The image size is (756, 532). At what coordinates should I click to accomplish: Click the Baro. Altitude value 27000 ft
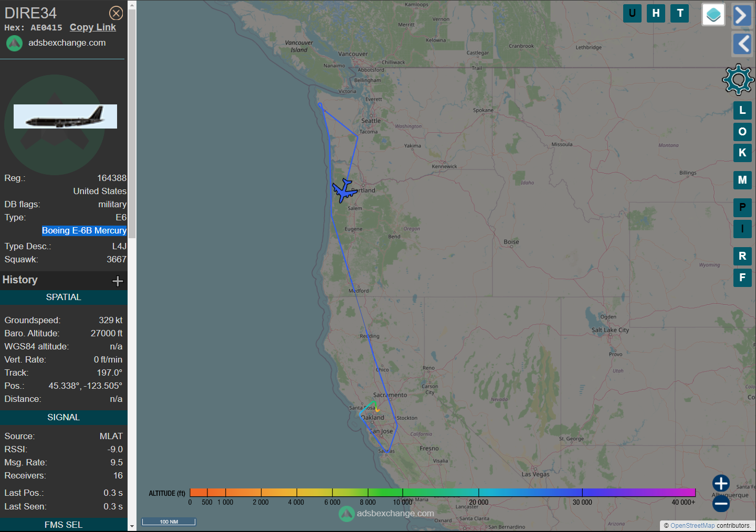pyautogui.click(x=107, y=334)
